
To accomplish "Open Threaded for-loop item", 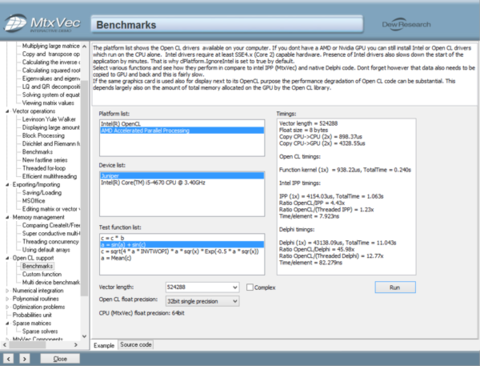I will coord(44,168).
